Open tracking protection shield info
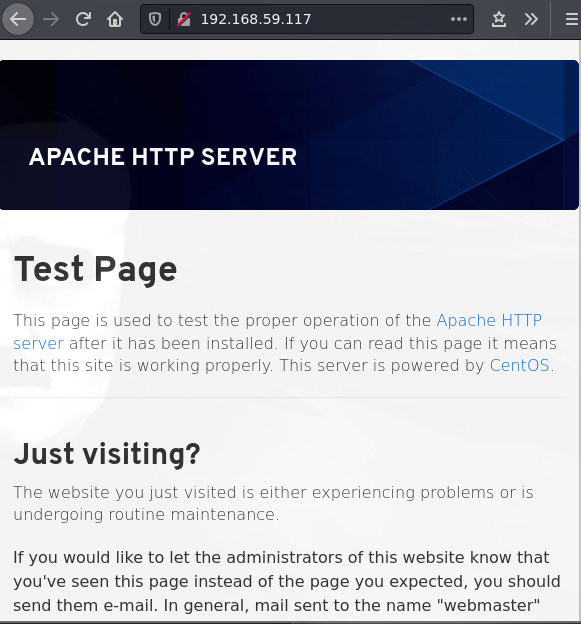The height and width of the screenshot is (624, 581). [155, 19]
